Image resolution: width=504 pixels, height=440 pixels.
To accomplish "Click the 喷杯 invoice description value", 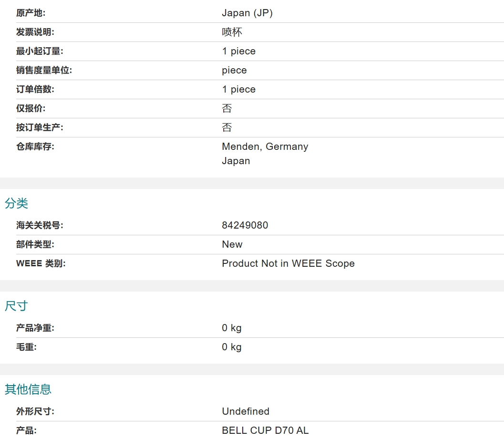I will click(232, 32).
